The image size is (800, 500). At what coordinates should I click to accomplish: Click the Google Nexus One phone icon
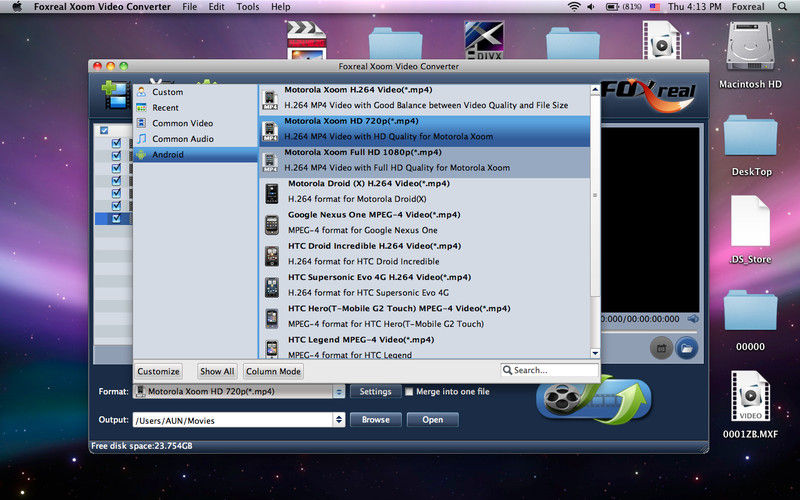pos(271,225)
